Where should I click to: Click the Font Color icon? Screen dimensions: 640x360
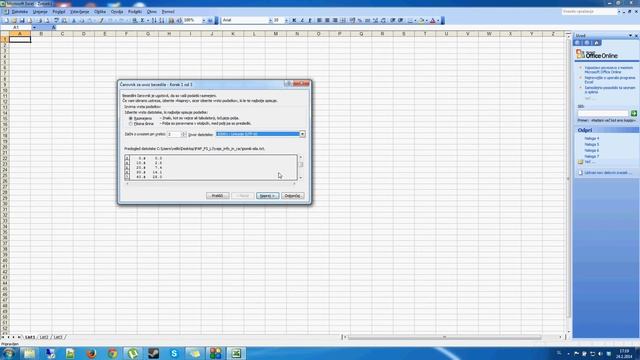tap(433, 20)
